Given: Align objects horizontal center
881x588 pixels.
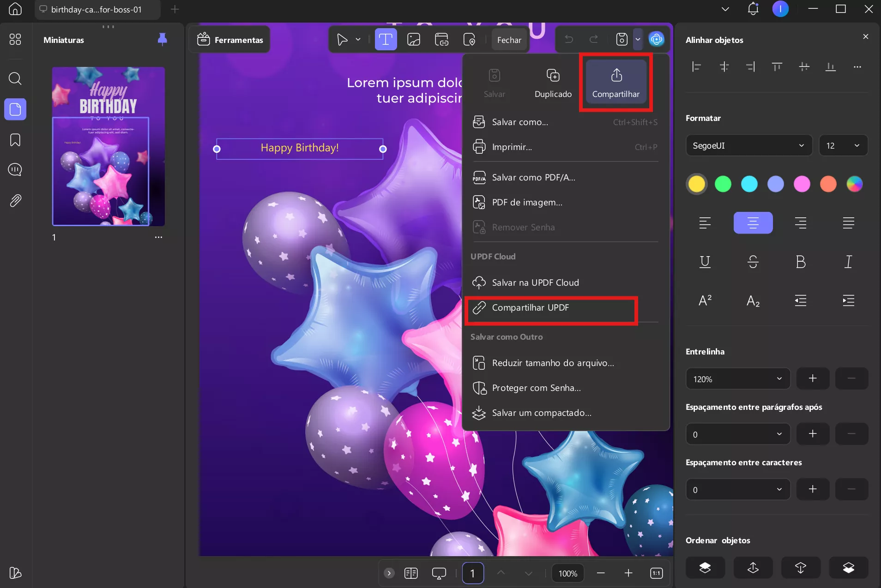Looking at the screenshot, I should tap(724, 67).
